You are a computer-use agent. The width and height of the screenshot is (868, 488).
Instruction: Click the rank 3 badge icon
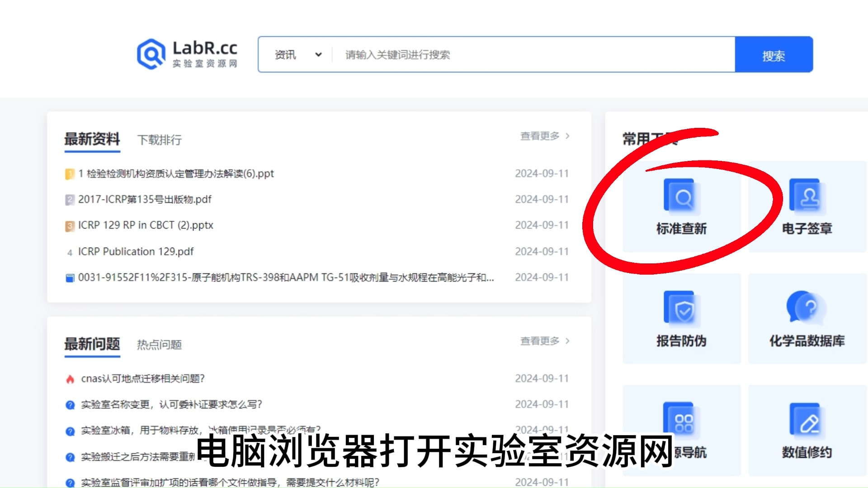point(70,225)
